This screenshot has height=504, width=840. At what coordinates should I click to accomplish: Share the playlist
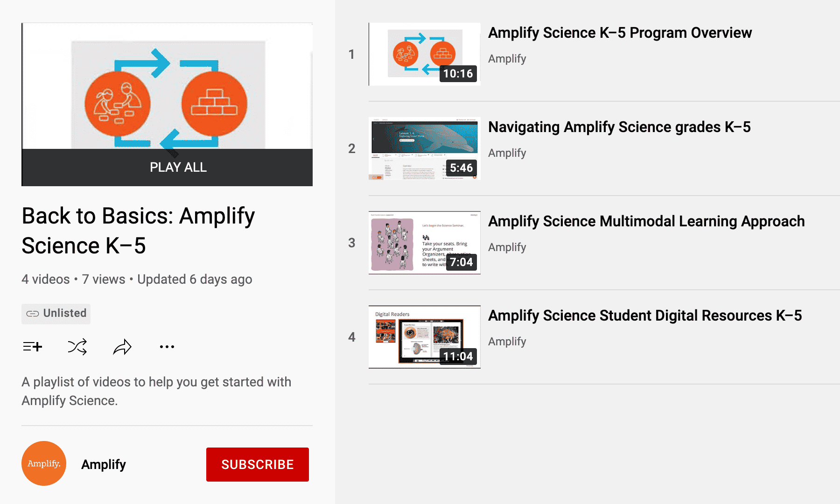point(122,346)
